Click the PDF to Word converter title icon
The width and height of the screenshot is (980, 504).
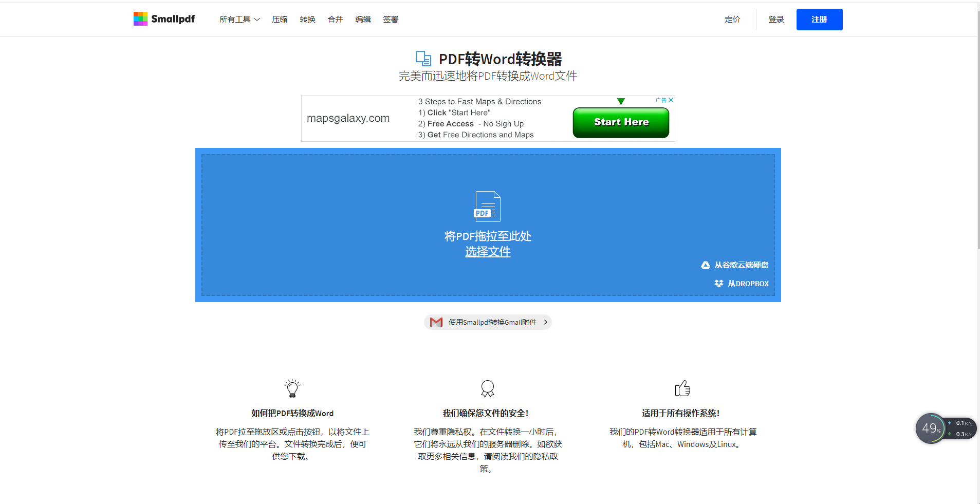[x=423, y=59]
